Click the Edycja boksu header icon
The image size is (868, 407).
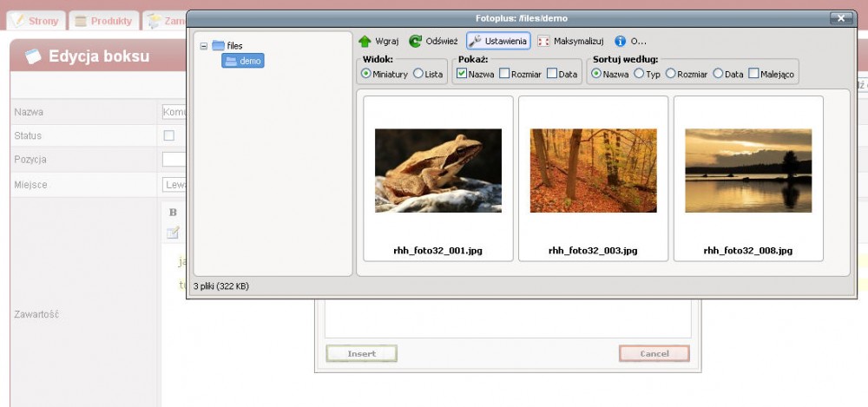(x=33, y=56)
